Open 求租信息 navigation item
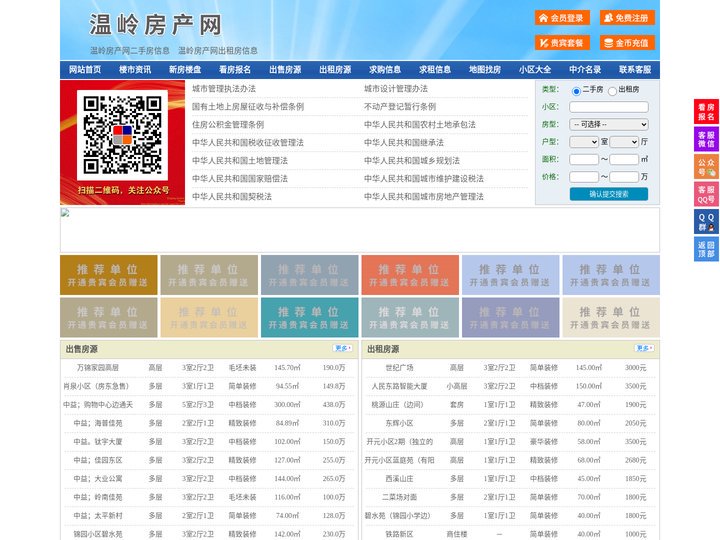Viewport: 720px width, 540px height. point(435,70)
